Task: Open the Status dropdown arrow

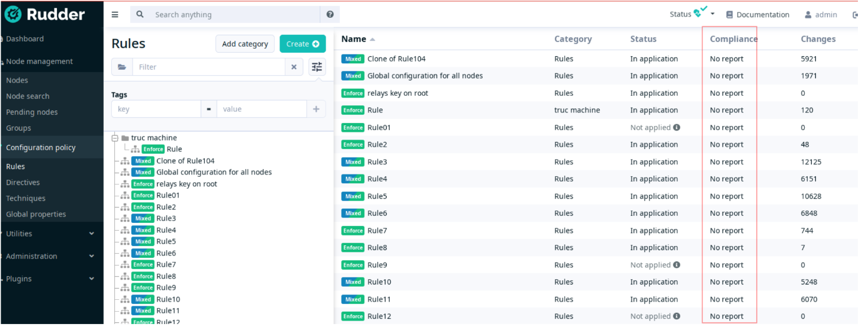Action: click(712, 15)
